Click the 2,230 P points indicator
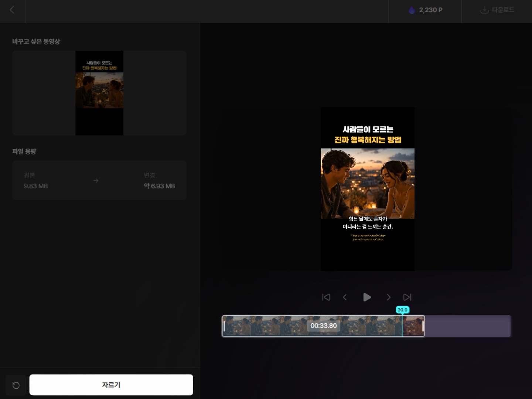The height and width of the screenshot is (399, 532). pos(425,10)
